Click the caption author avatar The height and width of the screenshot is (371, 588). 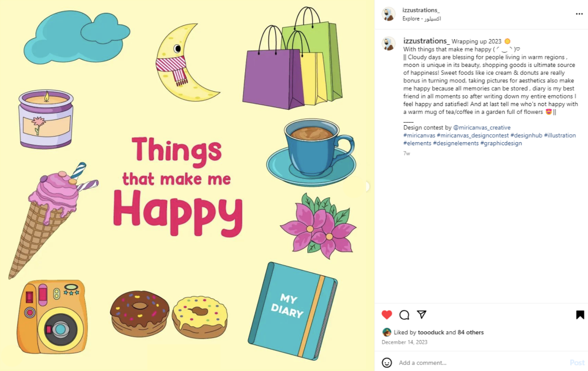click(x=388, y=44)
